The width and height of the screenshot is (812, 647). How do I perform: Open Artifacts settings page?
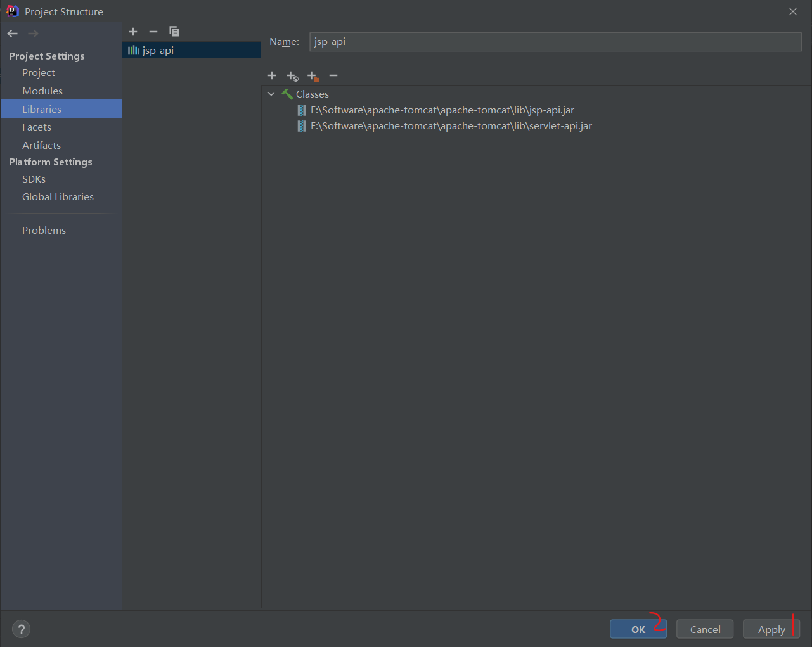tap(41, 146)
